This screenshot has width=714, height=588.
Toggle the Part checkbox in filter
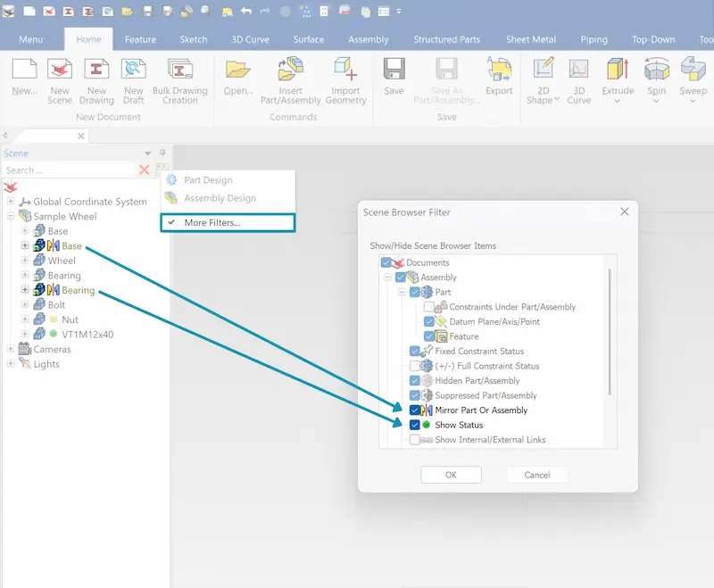click(414, 292)
